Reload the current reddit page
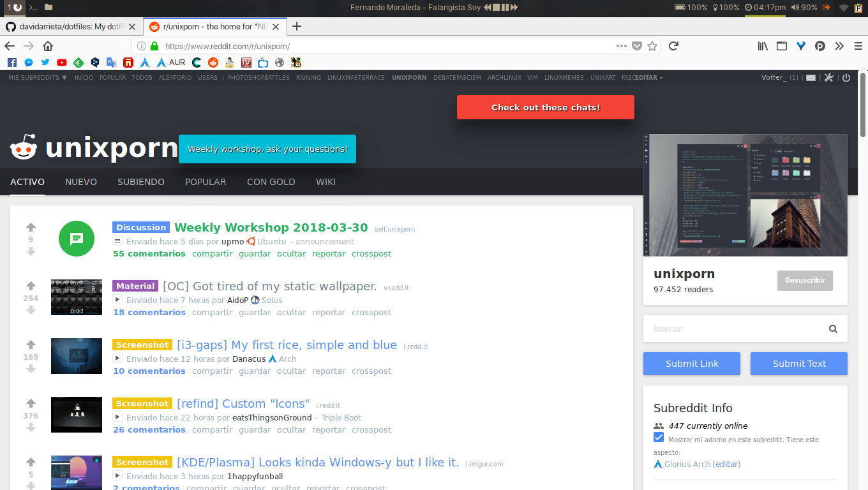 (673, 46)
